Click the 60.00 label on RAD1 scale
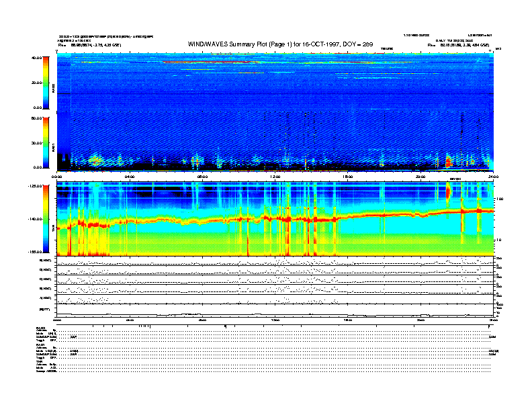The width and height of the screenshot is (532, 411). pos(37,118)
